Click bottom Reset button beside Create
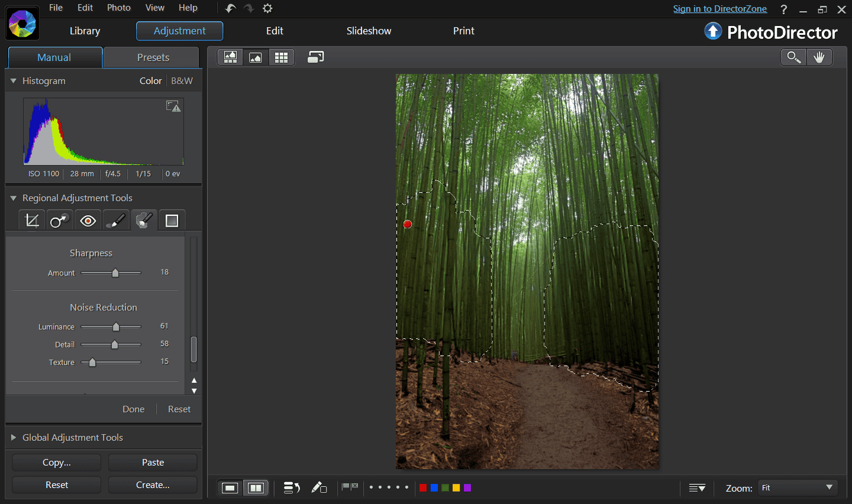 point(56,485)
